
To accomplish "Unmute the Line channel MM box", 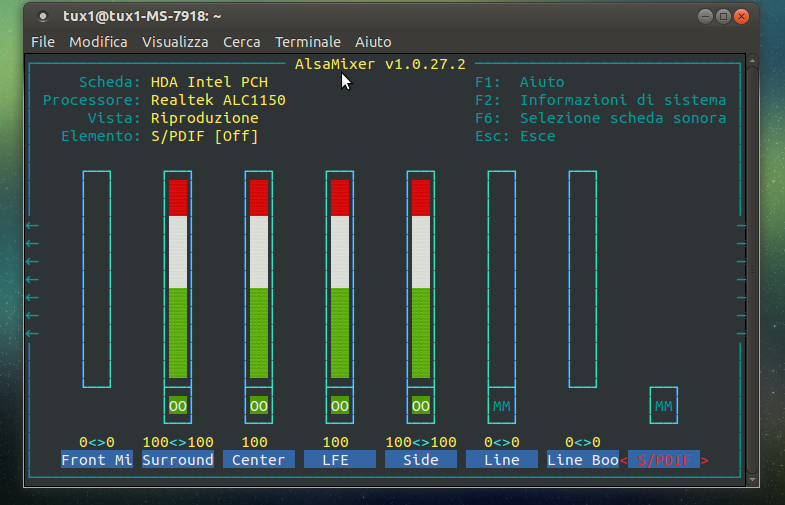I will click(502, 406).
